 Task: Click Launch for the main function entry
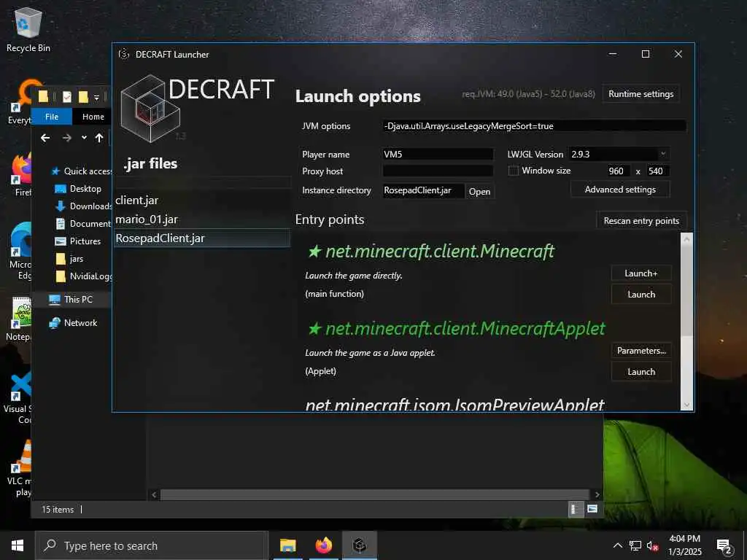pyautogui.click(x=641, y=295)
